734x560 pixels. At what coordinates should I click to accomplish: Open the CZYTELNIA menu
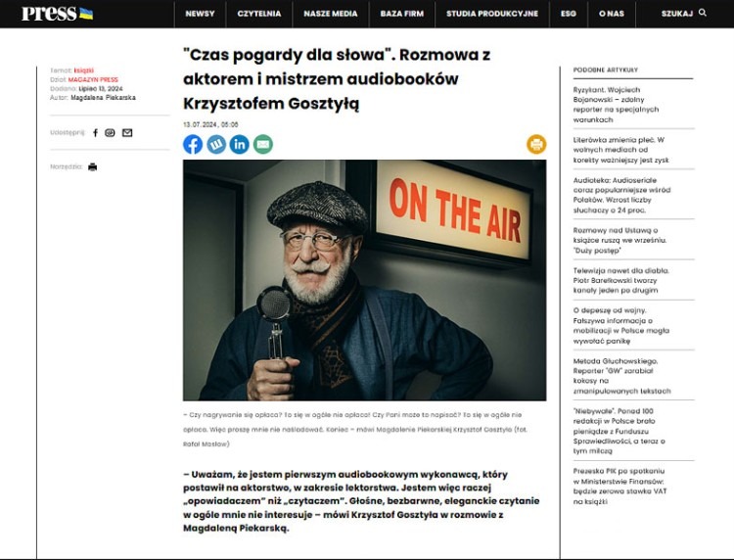[259, 14]
